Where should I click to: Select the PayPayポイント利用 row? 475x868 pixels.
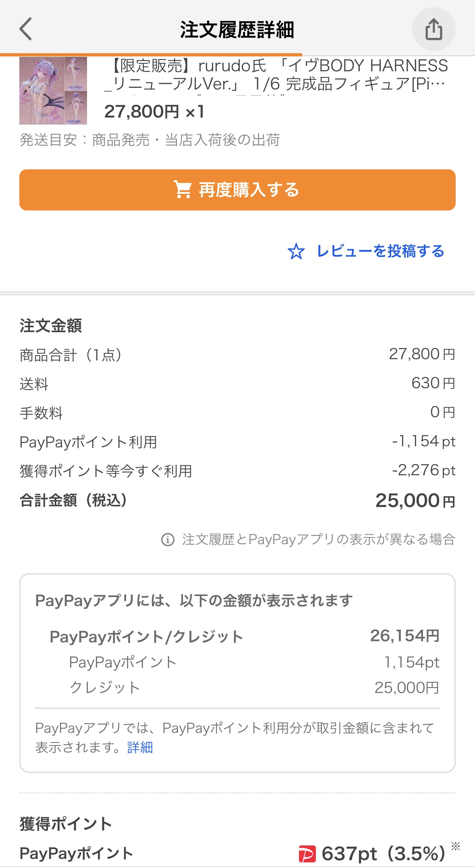click(237, 442)
